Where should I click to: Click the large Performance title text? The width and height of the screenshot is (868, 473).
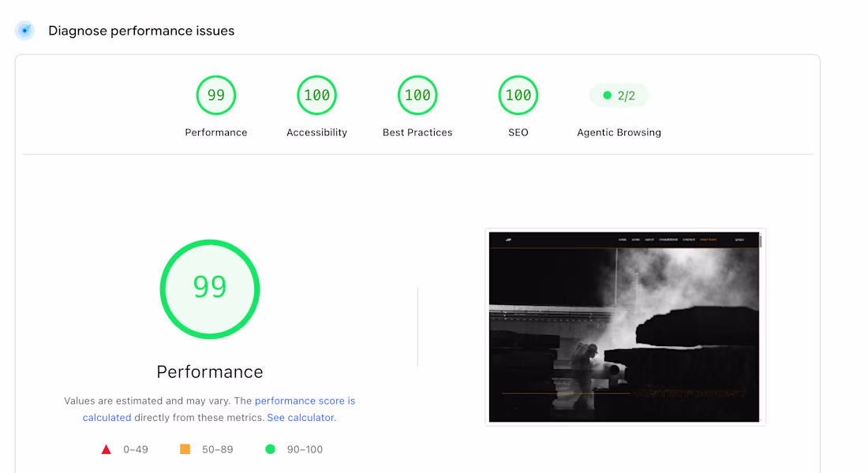coord(210,372)
